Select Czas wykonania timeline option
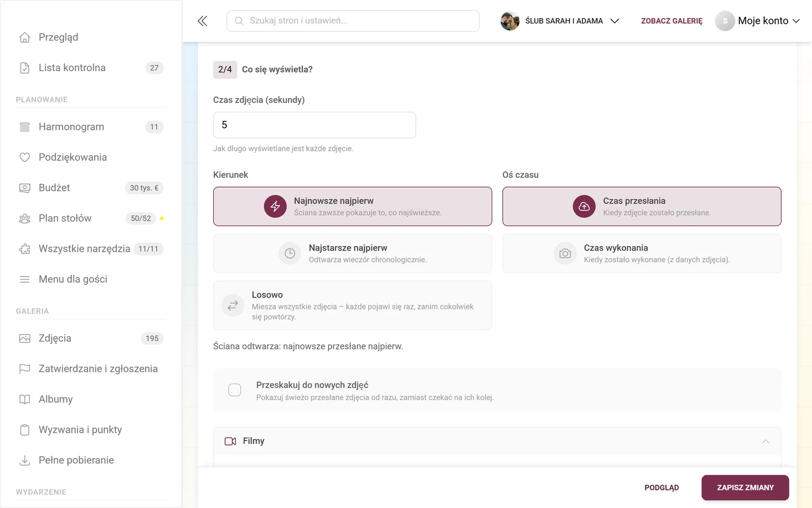The height and width of the screenshot is (508, 812). coord(642,253)
